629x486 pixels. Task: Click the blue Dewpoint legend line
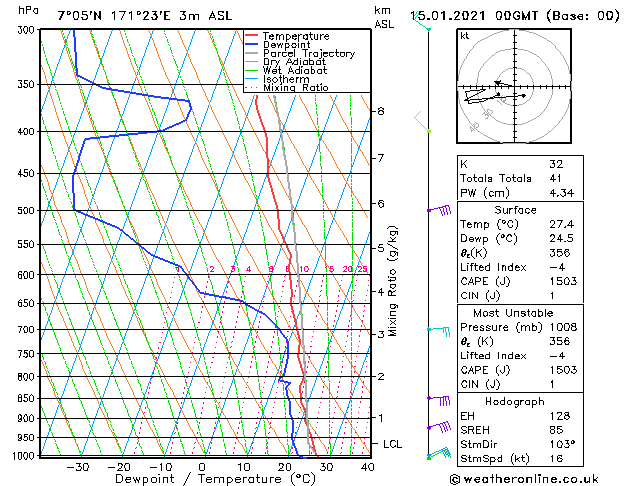[252, 45]
